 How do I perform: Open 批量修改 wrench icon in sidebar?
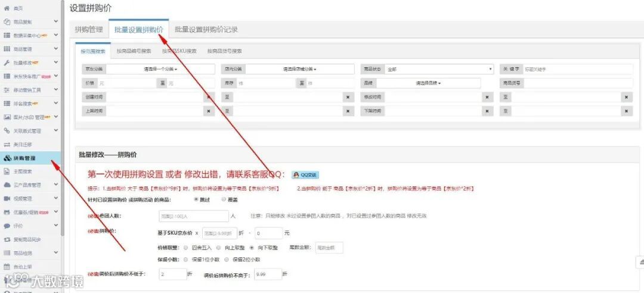point(7,63)
